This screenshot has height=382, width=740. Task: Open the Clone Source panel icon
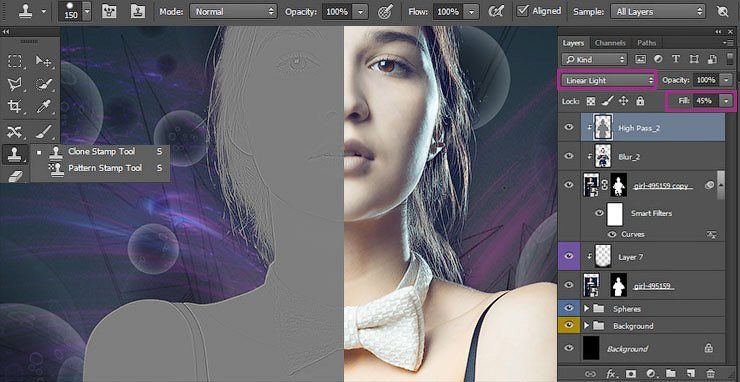coord(138,11)
